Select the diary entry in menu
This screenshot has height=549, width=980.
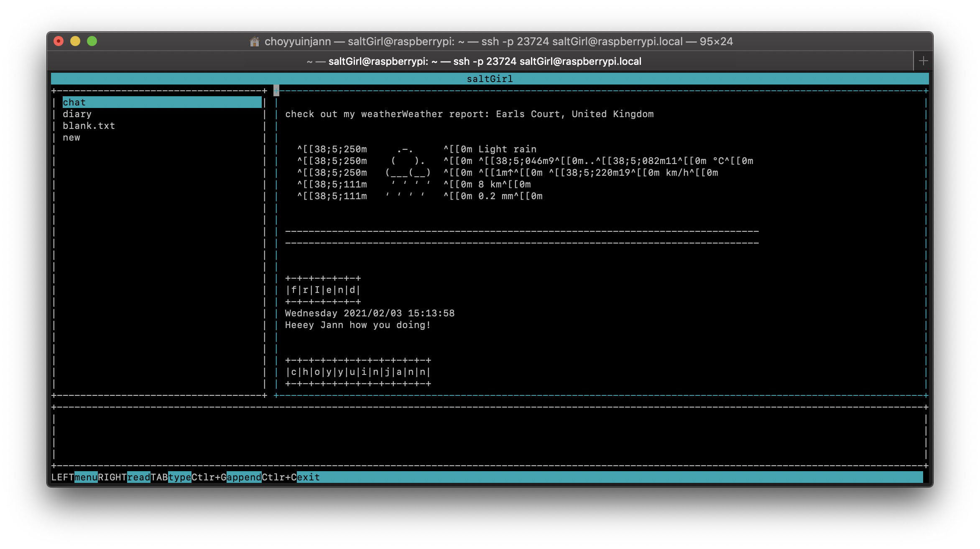pos(77,114)
